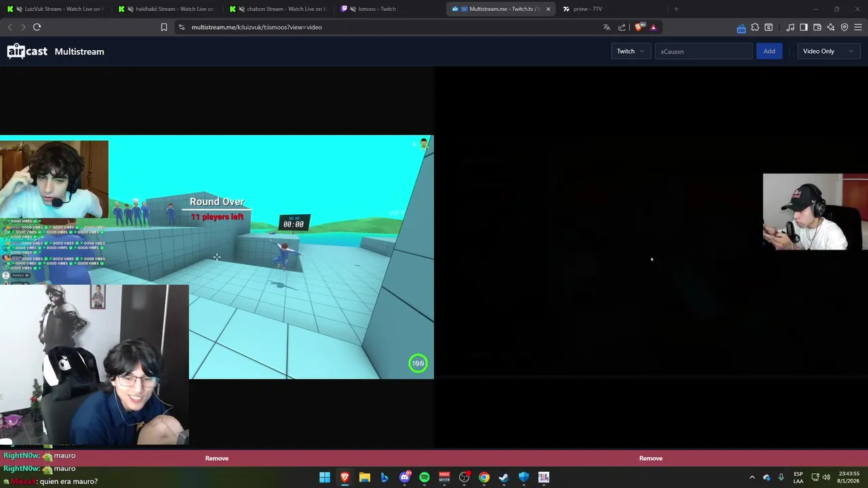Switch to Ismoos - Twitch tab
868x488 pixels.
[389, 9]
